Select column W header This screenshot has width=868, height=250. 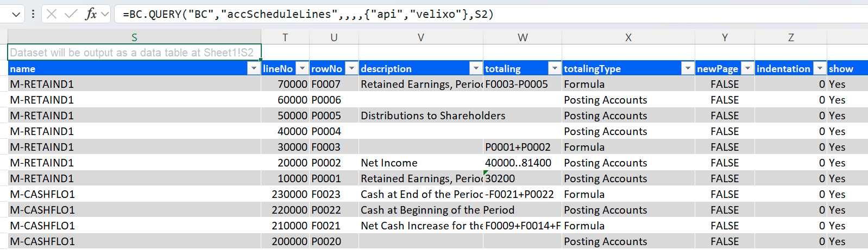coord(523,37)
